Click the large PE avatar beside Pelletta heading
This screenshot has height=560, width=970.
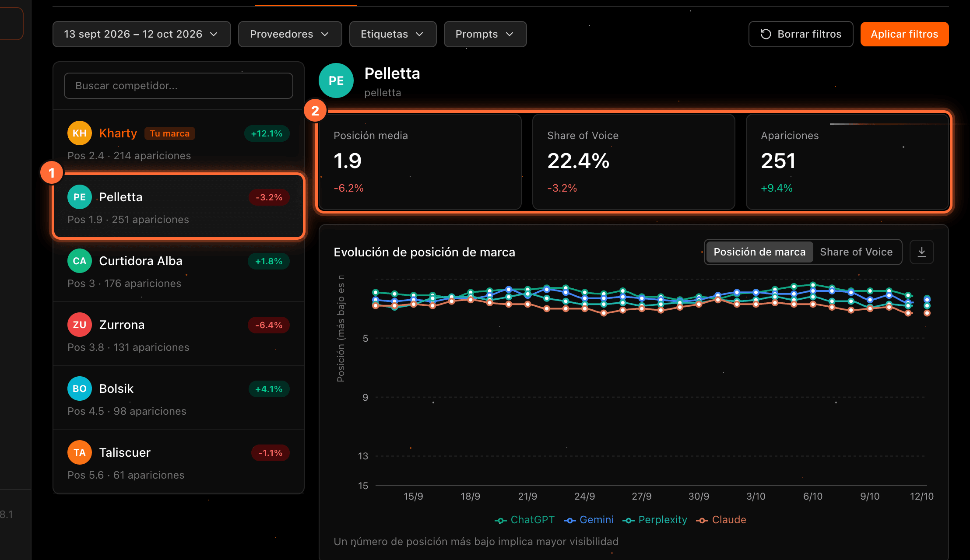pyautogui.click(x=336, y=80)
